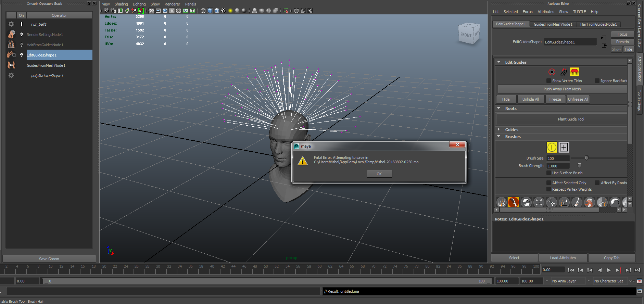The width and height of the screenshot is (644, 304).
Task: Adjust the Brush Size slider handle
Action: [x=586, y=158]
